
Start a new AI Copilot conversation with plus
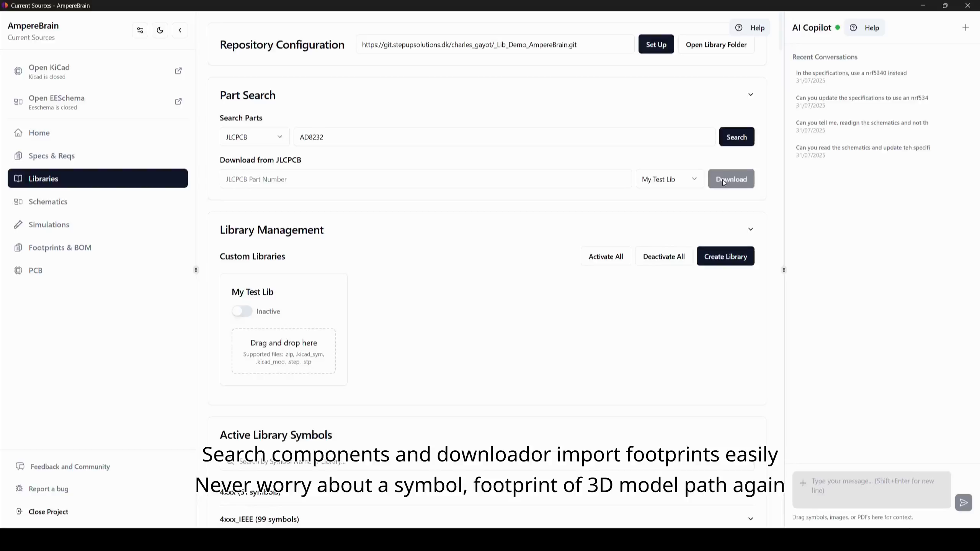point(965,28)
